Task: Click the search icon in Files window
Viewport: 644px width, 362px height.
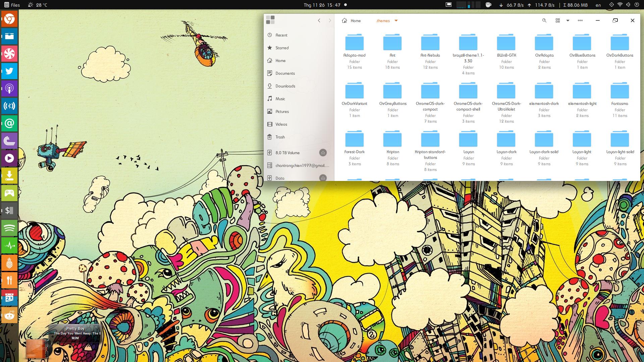Action: click(544, 20)
